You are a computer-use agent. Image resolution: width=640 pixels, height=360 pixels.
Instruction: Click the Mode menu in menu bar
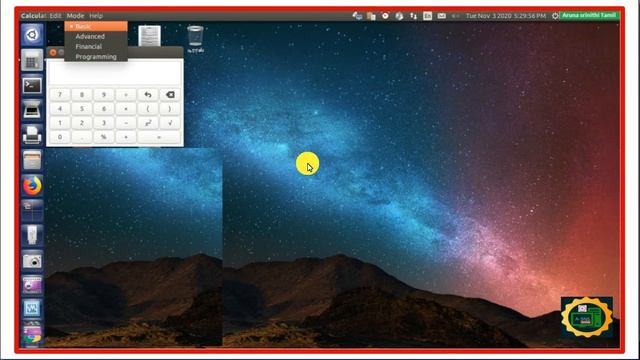point(76,16)
